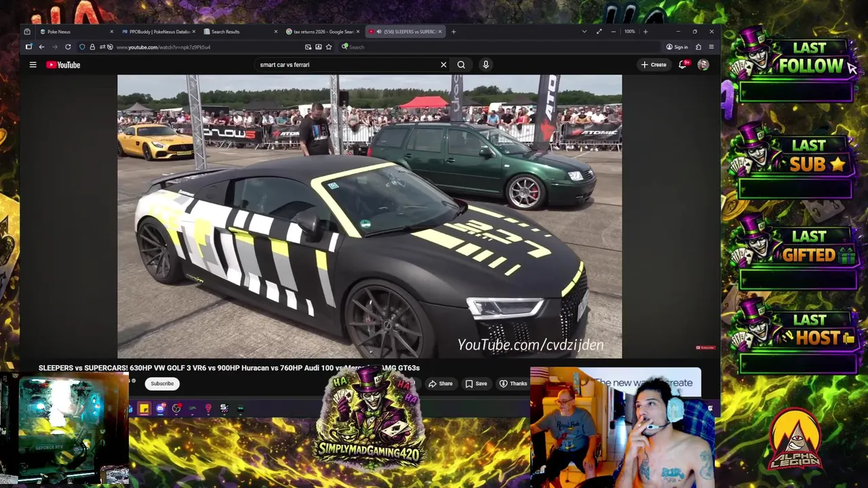Viewport: 868px width, 488px height.
Task: Open a new browser tab
Action: click(454, 31)
